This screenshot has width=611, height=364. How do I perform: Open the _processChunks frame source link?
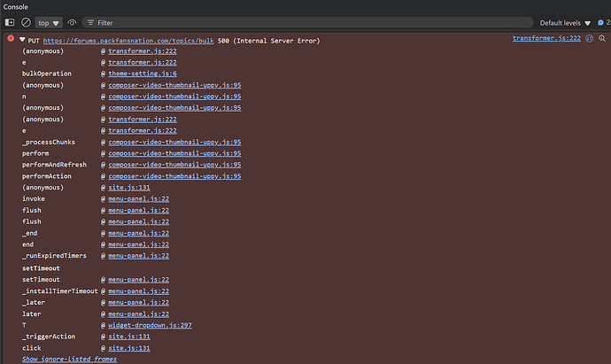click(x=174, y=143)
